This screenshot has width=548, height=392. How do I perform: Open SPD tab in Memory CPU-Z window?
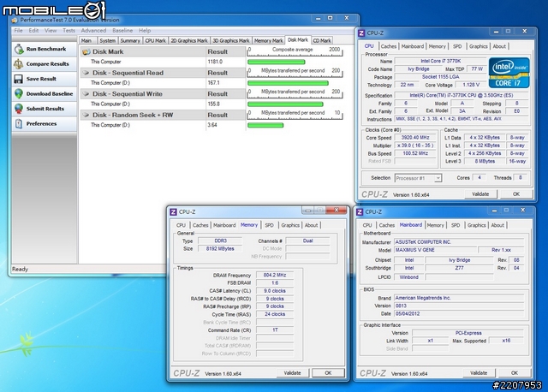pyautogui.click(x=269, y=225)
